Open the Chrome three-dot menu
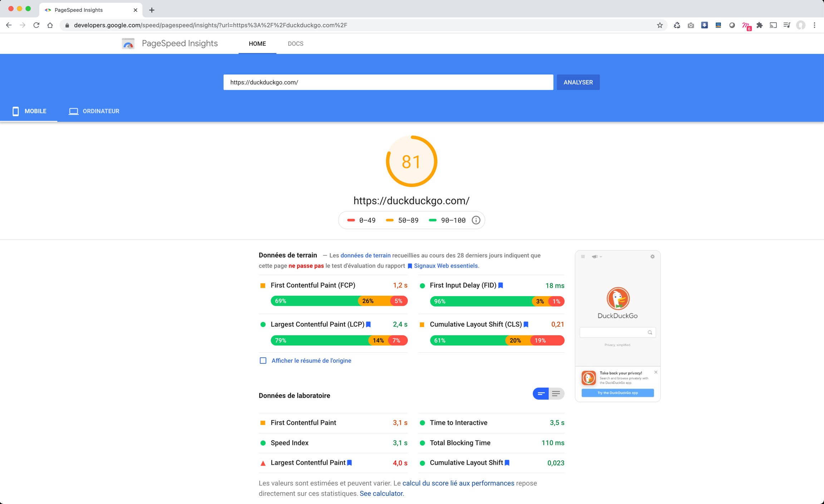 814,25
